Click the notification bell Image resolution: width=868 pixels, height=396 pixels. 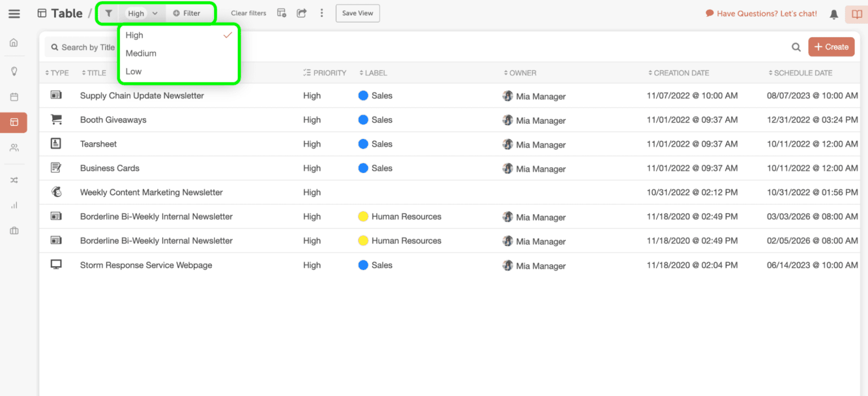(x=834, y=14)
